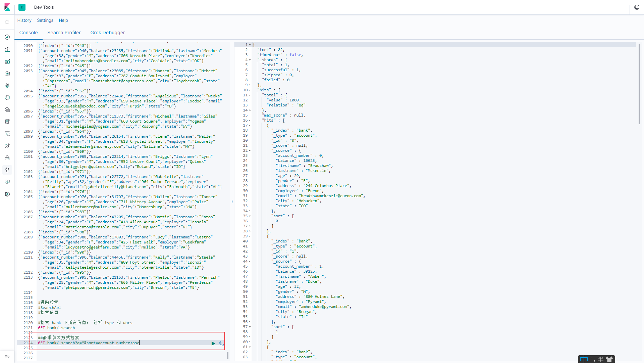Open the help menu icon in the header

637,7
